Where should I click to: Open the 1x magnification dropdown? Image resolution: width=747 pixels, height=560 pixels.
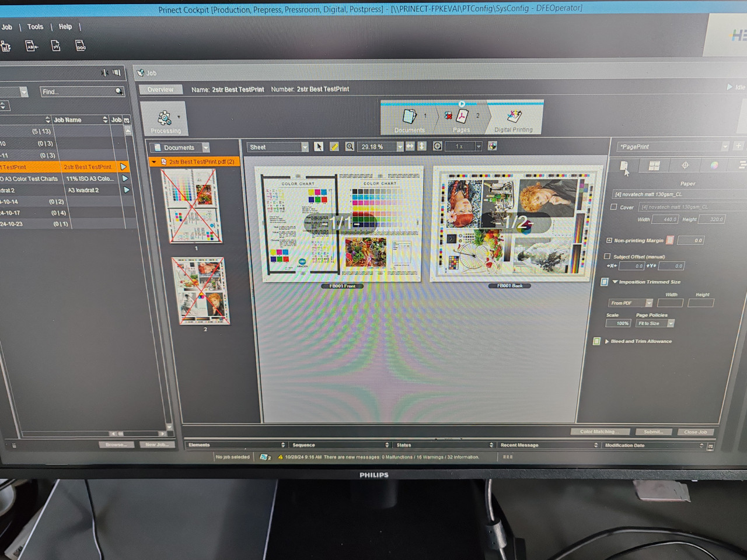[x=465, y=146]
